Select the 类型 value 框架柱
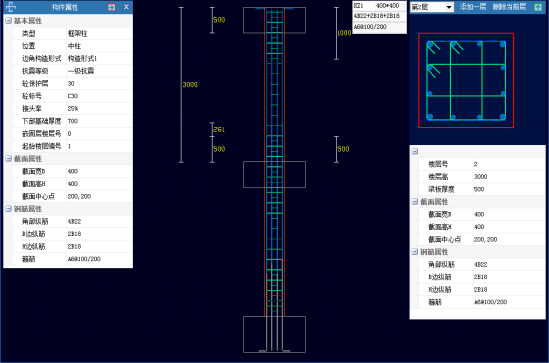Screen dimensions: 549x363 click(77, 33)
